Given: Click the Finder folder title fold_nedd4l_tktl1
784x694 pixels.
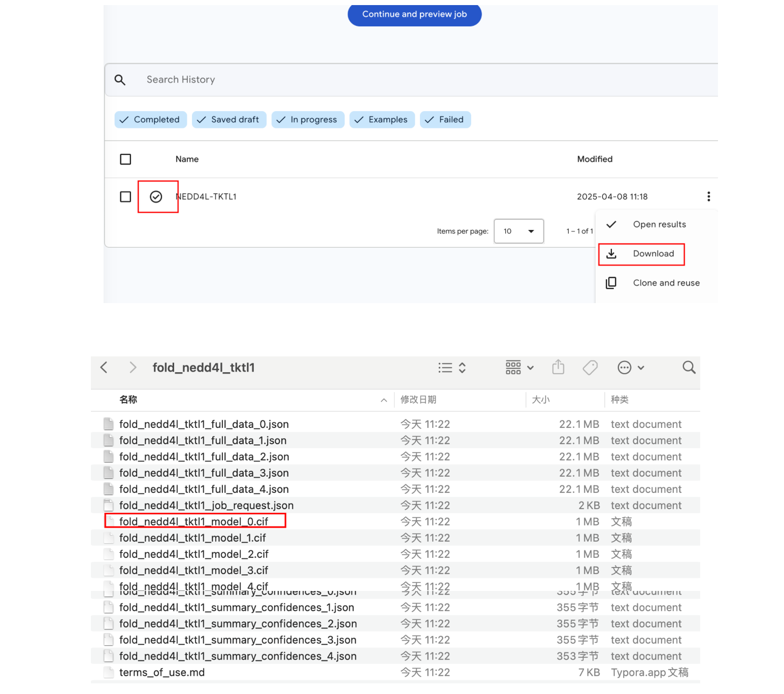Looking at the screenshot, I should coord(204,368).
